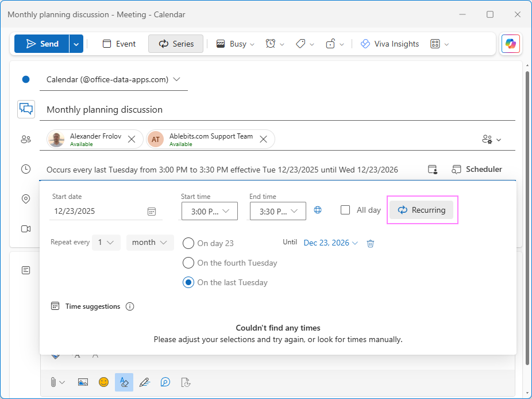
Task: Click the Viva Insights icon
Action: (x=365, y=43)
